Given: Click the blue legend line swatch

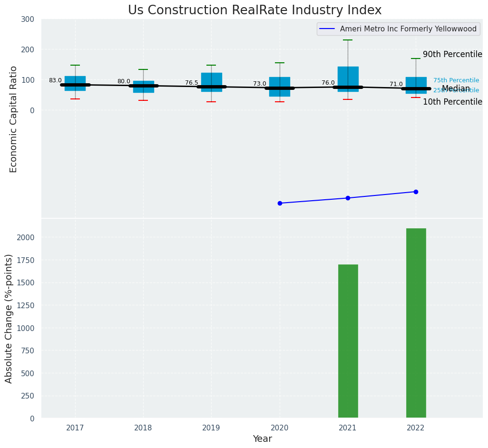Looking at the screenshot, I should click(x=328, y=29).
